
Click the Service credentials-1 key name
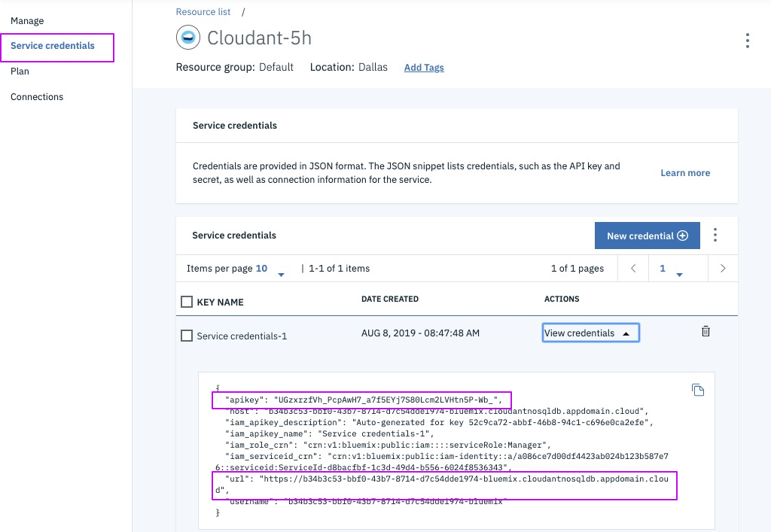[x=242, y=336]
